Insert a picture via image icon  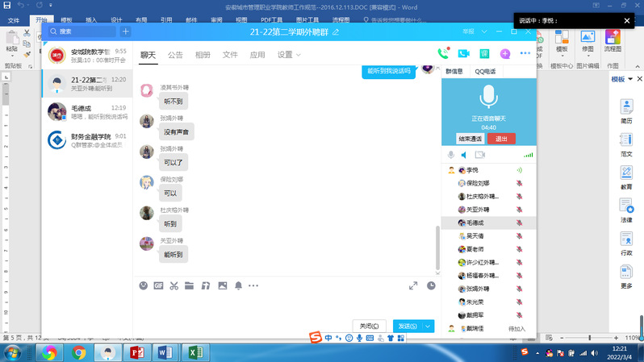click(223, 285)
